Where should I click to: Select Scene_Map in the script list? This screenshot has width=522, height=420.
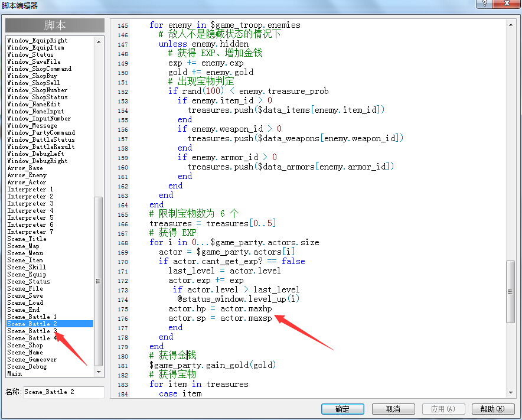[x=23, y=246]
